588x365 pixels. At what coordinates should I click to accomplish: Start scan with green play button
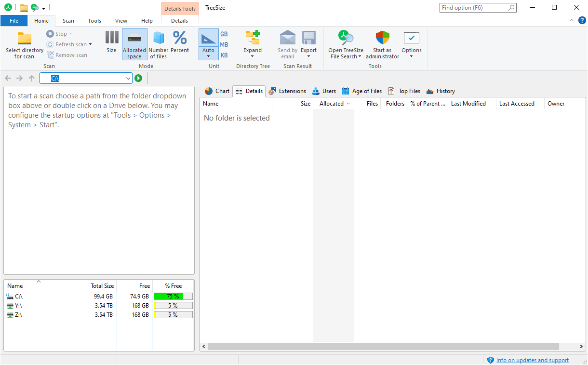pyautogui.click(x=138, y=78)
